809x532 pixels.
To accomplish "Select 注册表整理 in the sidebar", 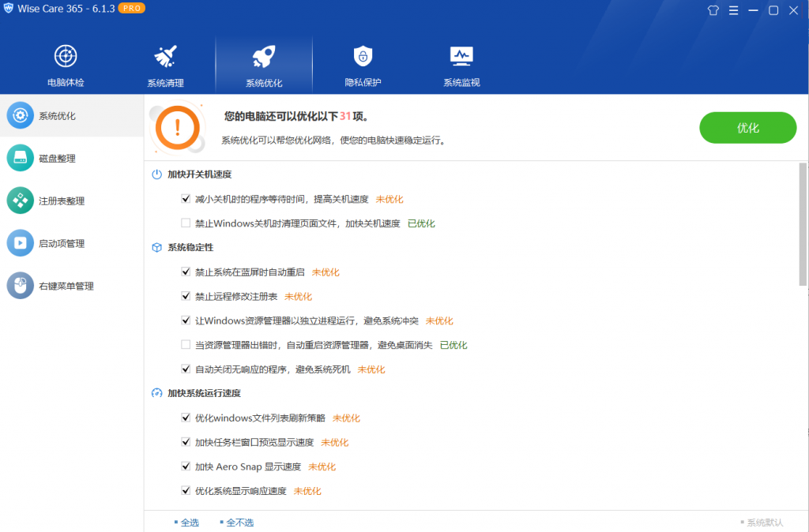I will coord(72,201).
